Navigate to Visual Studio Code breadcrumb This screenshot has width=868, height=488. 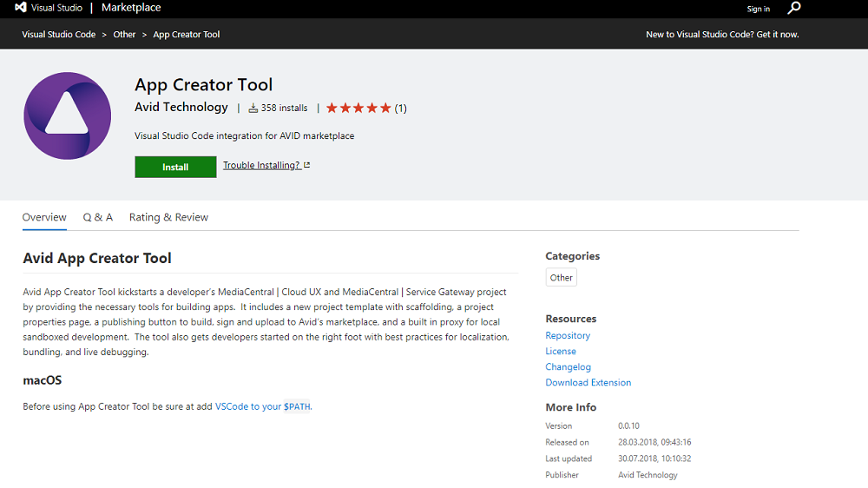click(59, 35)
